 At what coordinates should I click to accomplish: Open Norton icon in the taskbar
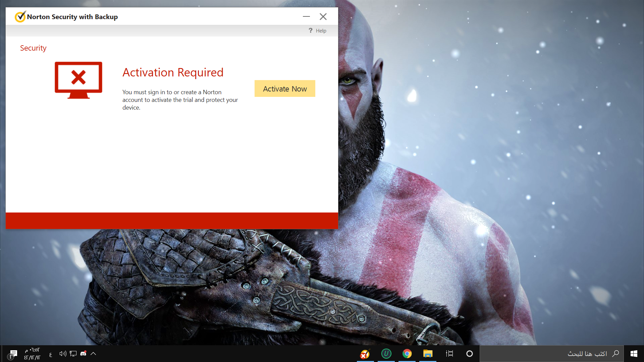[x=365, y=354]
